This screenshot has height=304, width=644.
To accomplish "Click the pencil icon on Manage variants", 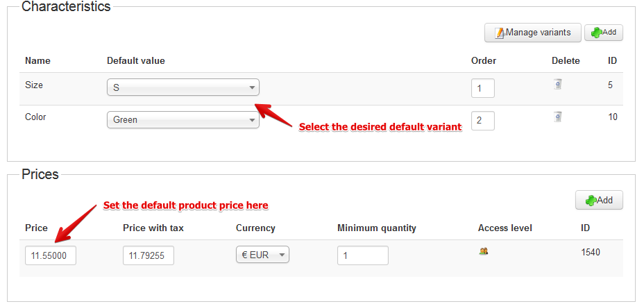I will [x=500, y=33].
